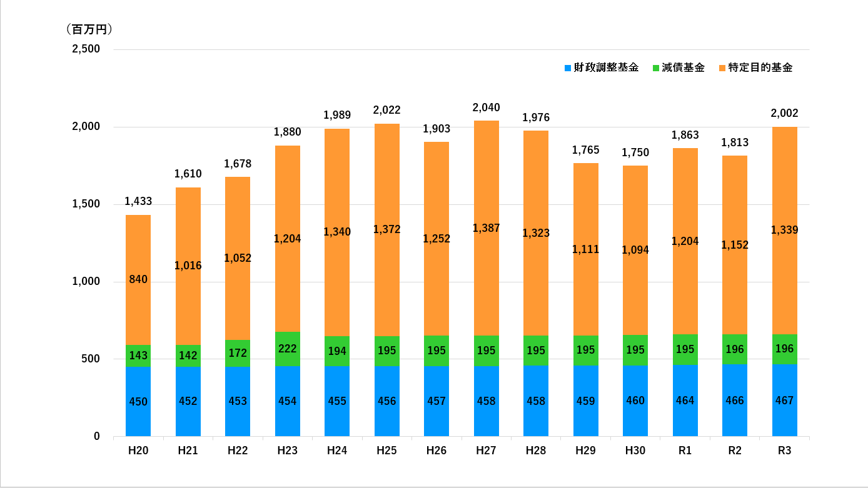Click the H27 total value 2,040
Screen dimensions: 868x488
click(487, 107)
